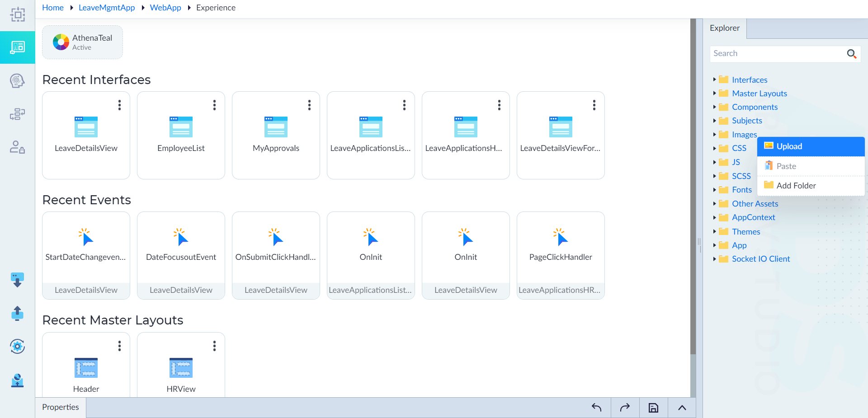Open the three-dot menu on EmployeeList card
This screenshot has height=418, width=868.
pyautogui.click(x=214, y=105)
